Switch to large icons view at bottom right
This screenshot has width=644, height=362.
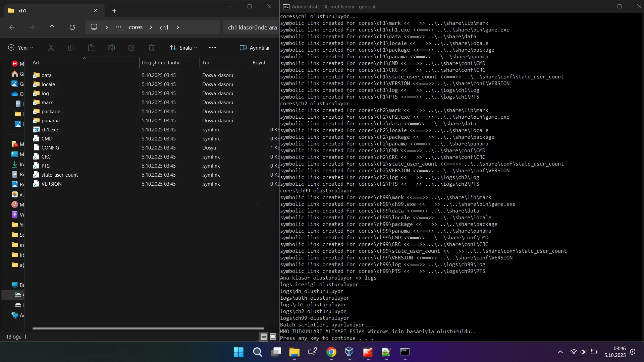(x=273, y=337)
